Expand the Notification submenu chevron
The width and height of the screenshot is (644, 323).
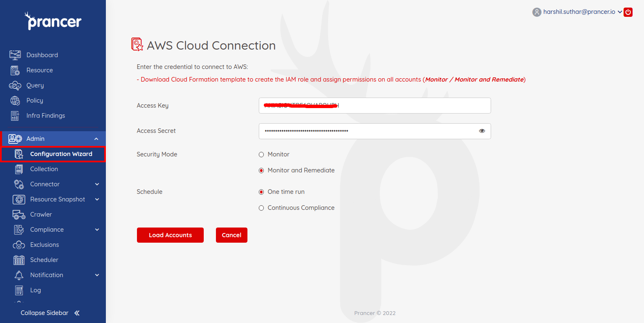click(97, 275)
